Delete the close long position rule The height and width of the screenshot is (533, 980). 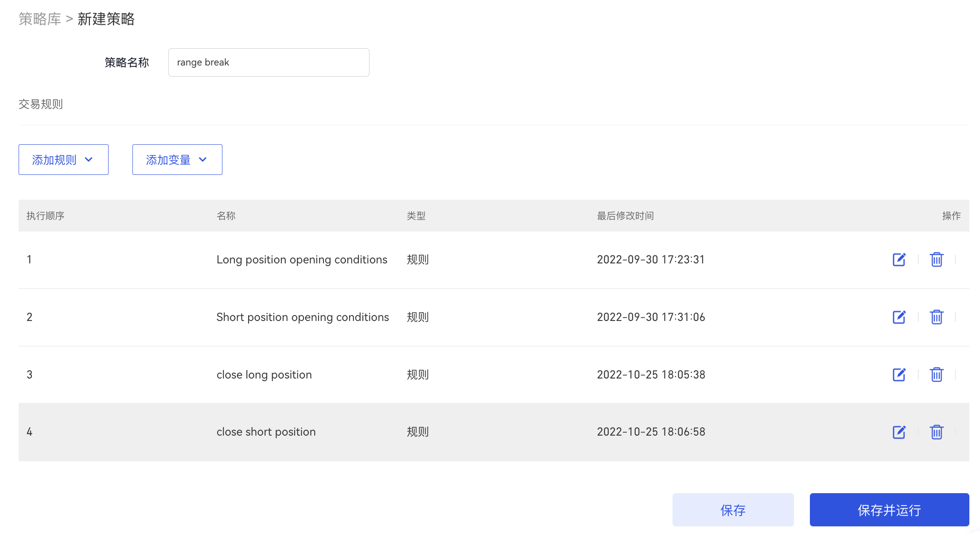[937, 375]
